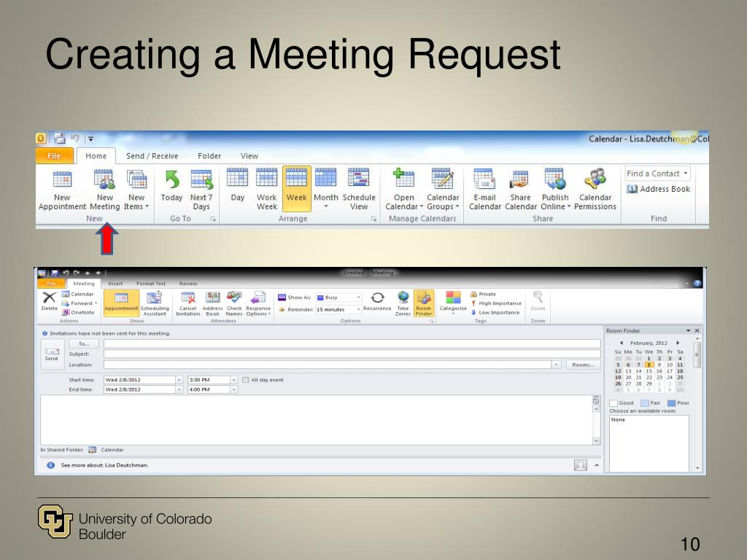The image size is (747, 560).
Task: Toggle the Room Finder button
Action: pyautogui.click(x=424, y=303)
